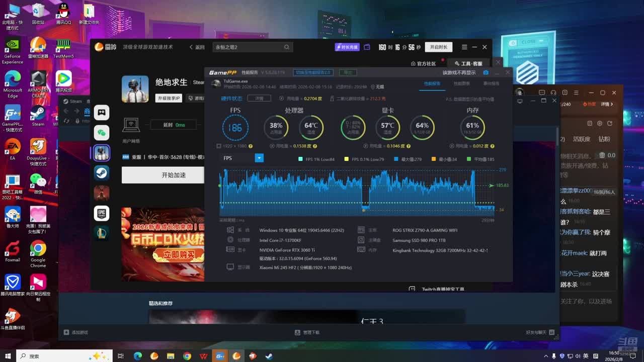The image size is (644, 362).
Task: Select the gamepad icon in Leigod sidebar
Action: (x=101, y=113)
